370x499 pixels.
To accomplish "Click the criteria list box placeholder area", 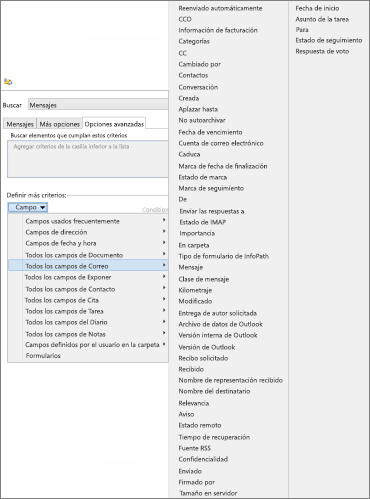I will (88, 159).
